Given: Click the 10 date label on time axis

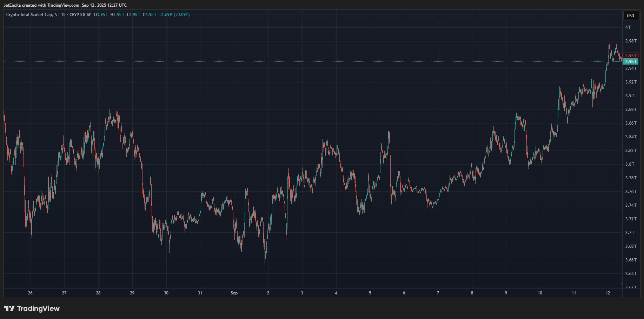Looking at the screenshot, I should pos(540,293).
